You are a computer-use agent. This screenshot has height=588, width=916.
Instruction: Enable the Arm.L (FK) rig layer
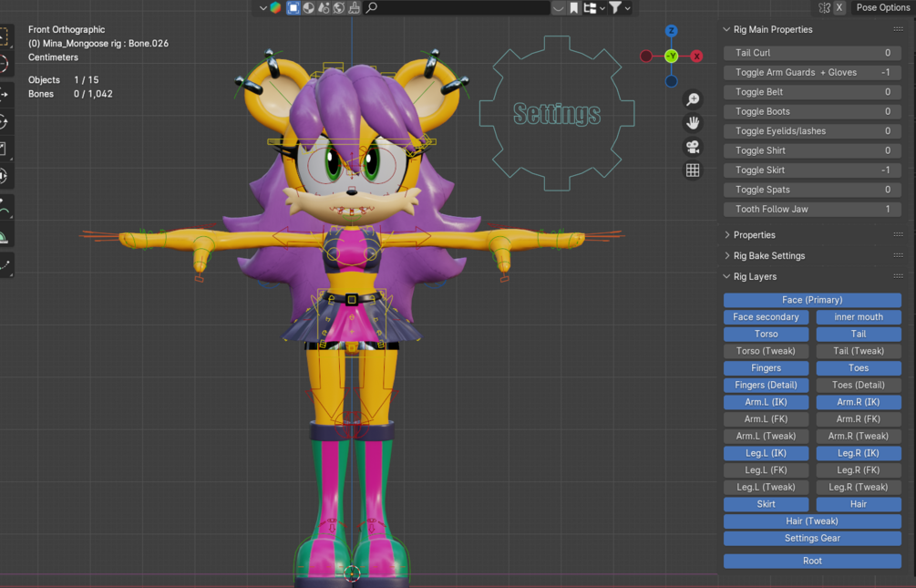click(x=766, y=419)
